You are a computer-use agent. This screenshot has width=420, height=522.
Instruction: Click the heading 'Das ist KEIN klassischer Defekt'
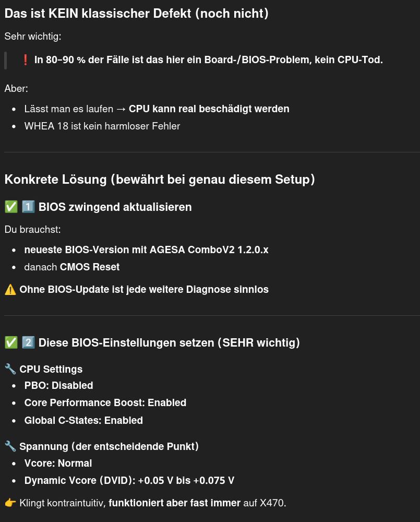[136, 14]
